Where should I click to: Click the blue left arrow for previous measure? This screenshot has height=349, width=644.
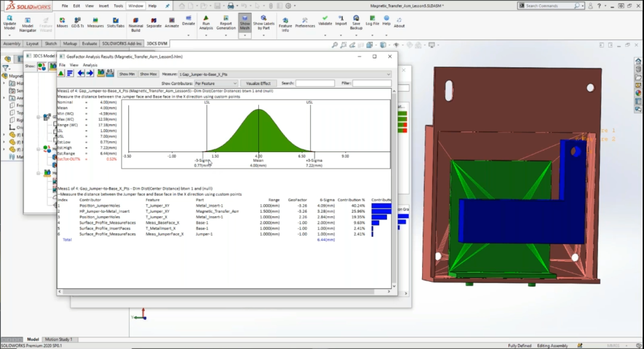81,73
